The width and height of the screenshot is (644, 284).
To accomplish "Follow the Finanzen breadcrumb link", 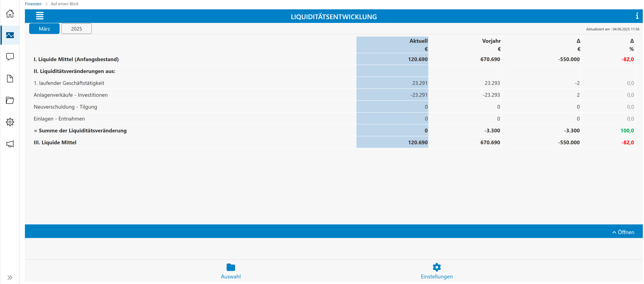I will [33, 4].
